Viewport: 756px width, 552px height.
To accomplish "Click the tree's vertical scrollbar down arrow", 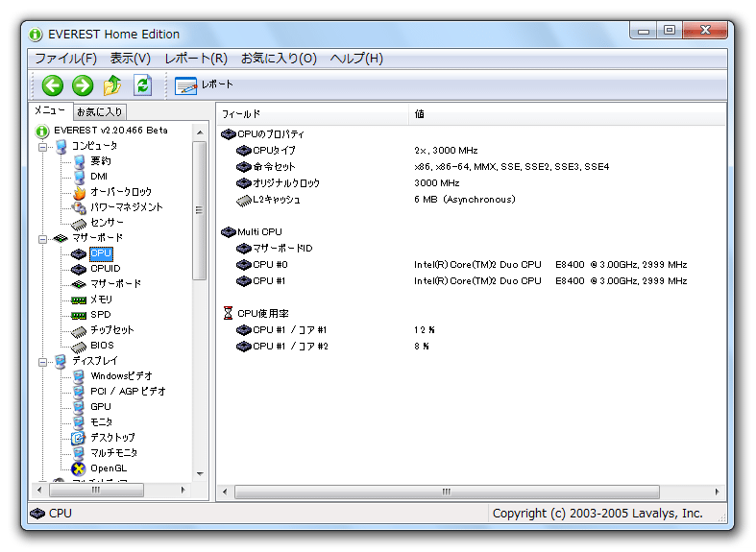I will [x=200, y=474].
